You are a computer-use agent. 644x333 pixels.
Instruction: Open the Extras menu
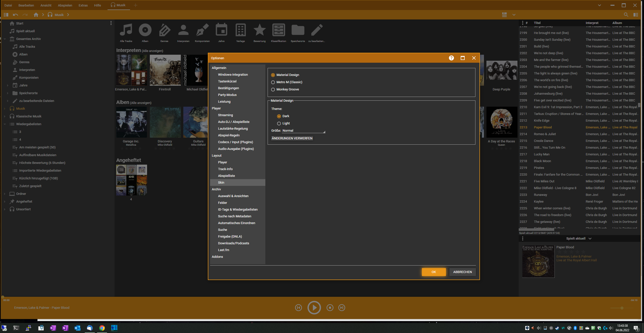point(83,5)
